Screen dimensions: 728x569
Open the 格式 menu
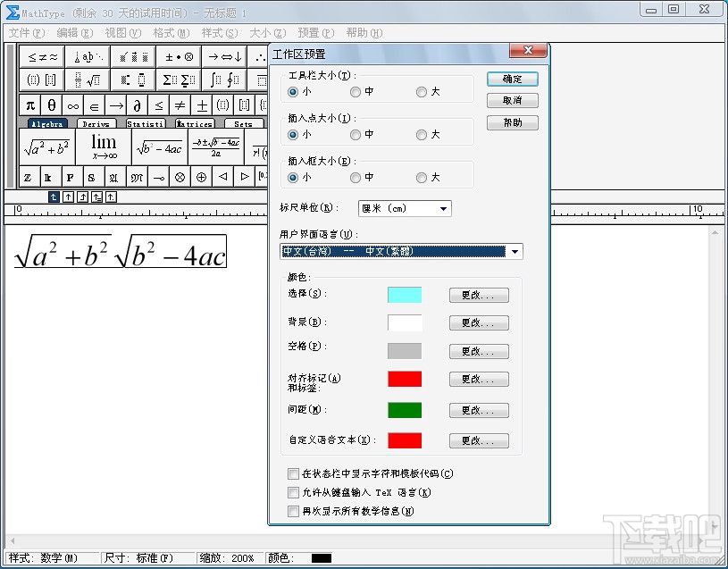(x=170, y=32)
